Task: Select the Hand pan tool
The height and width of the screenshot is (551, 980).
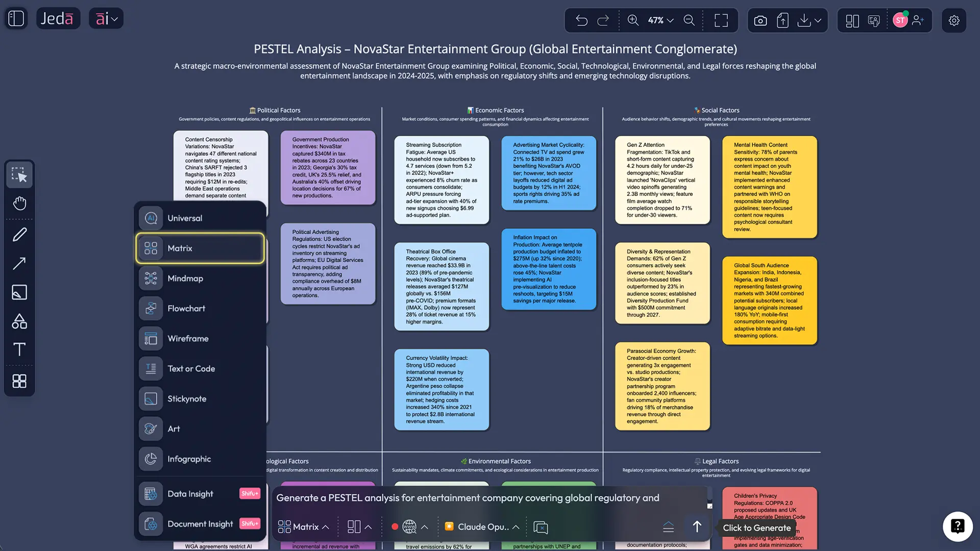Action: coord(19,203)
